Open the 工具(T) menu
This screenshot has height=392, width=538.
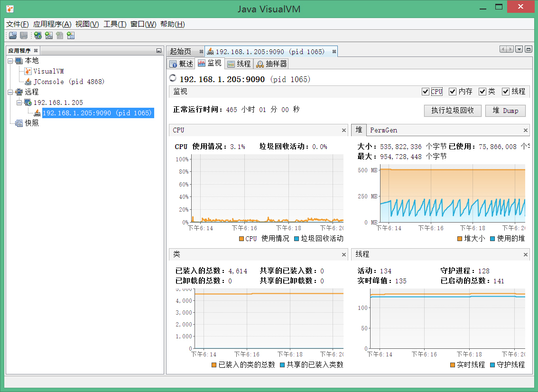(x=115, y=24)
